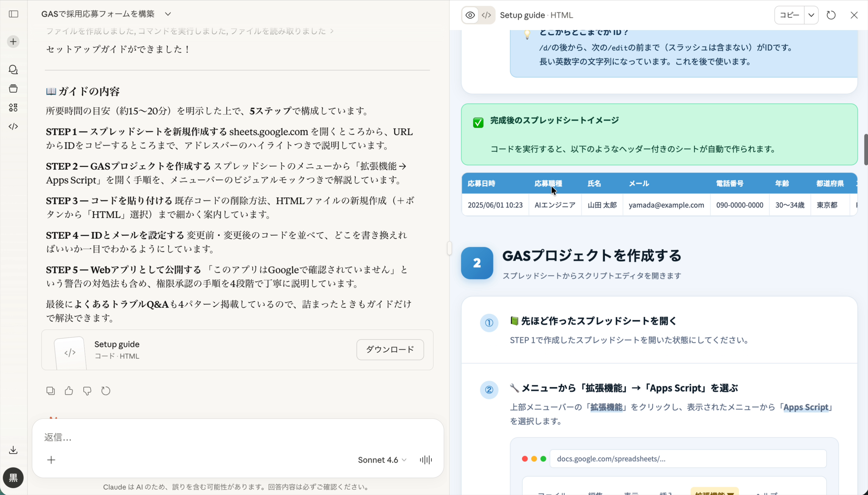
Task: Open recent chats from the sidebar
Action: tap(13, 70)
